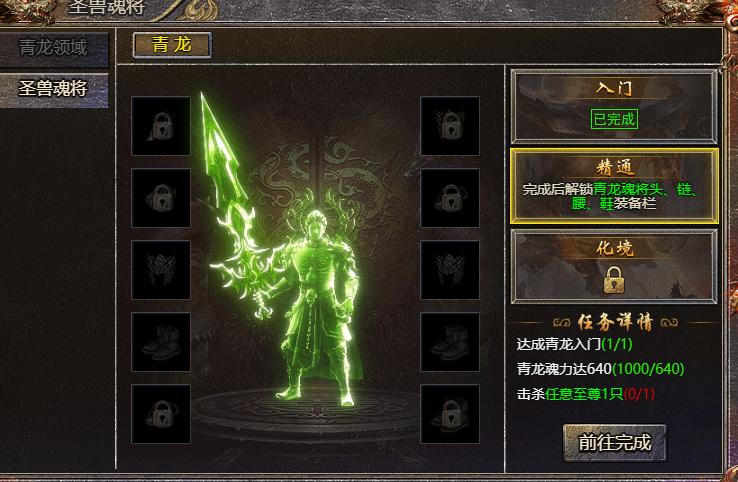Click the second locked slot in left column
This screenshot has height=482, width=738.
(161, 198)
